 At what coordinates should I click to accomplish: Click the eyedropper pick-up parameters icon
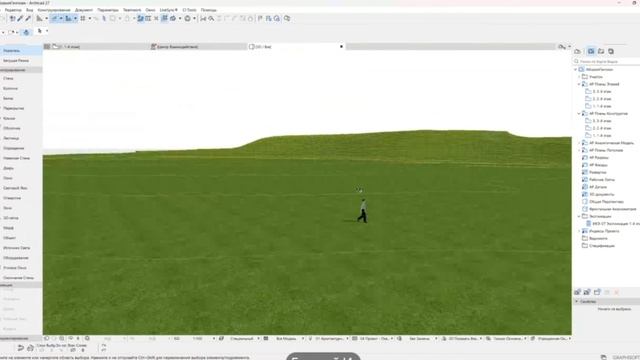[x=20, y=18]
